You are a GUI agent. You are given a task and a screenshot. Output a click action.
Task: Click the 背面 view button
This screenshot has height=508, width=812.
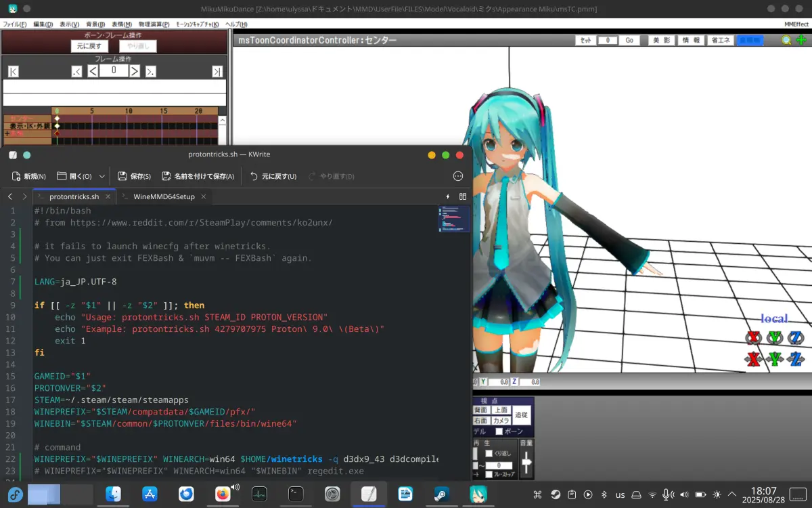click(480, 410)
